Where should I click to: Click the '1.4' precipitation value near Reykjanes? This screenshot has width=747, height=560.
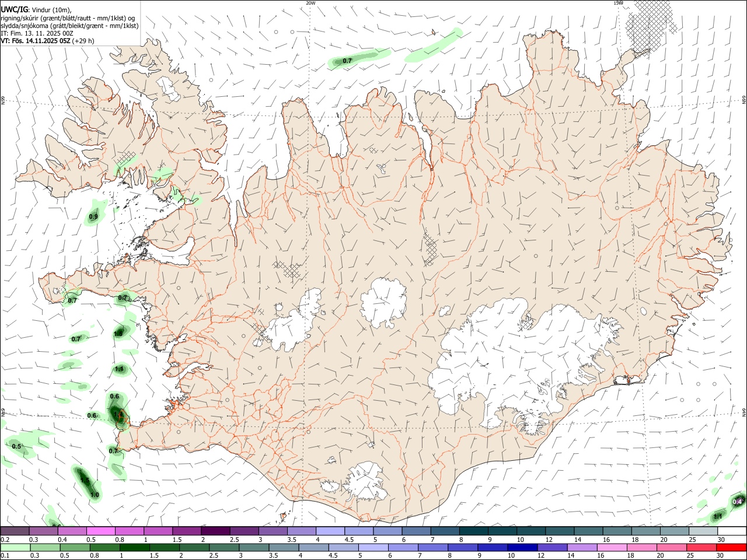(119, 415)
